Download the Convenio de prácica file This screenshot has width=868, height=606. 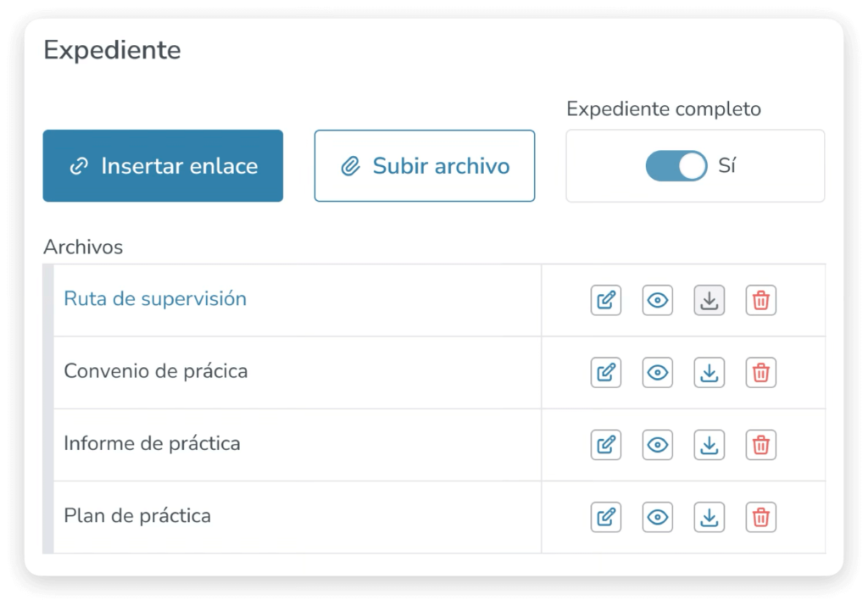point(709,372)
